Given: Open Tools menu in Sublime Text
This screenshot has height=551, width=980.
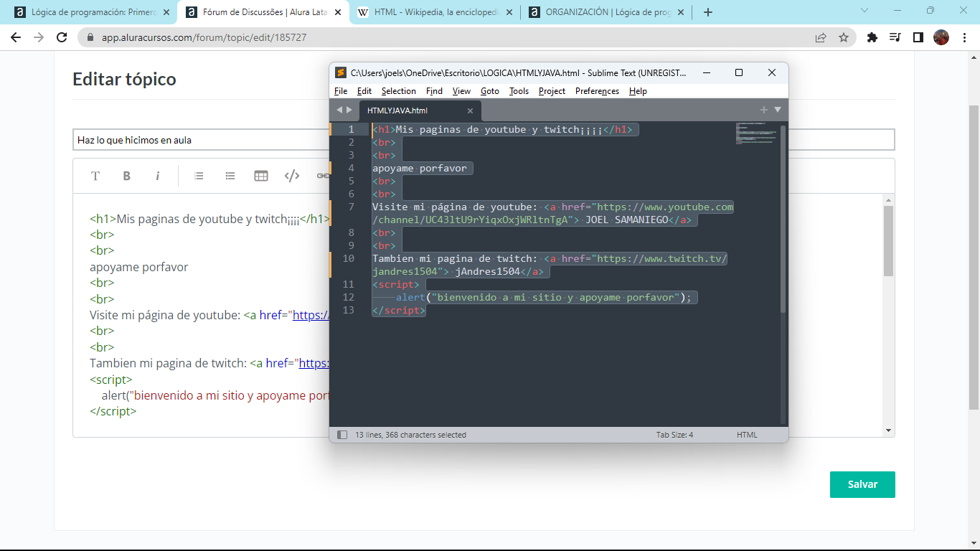Looking at the screenshot, I should coord(519,91).
